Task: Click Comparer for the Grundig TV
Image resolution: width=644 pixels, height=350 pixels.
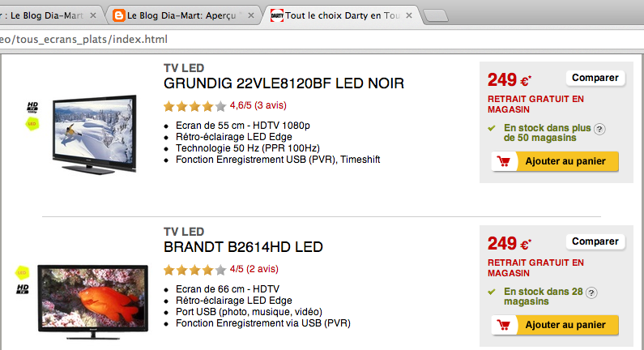Action: pos(595,78)
